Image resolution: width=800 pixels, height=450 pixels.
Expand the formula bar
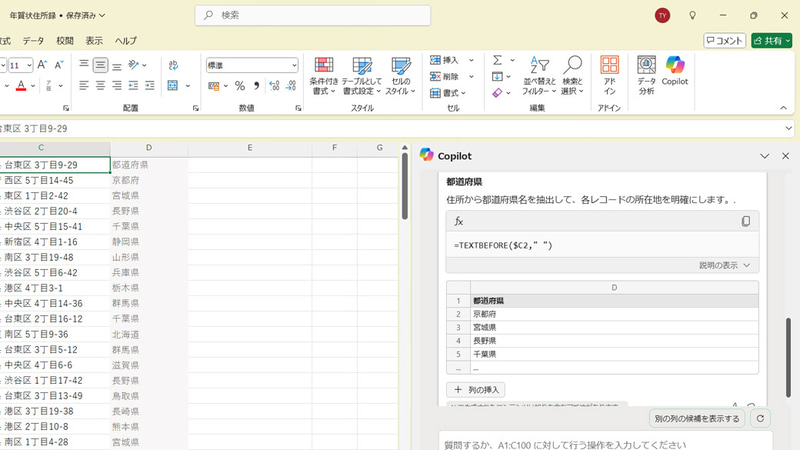click(788, 129)
